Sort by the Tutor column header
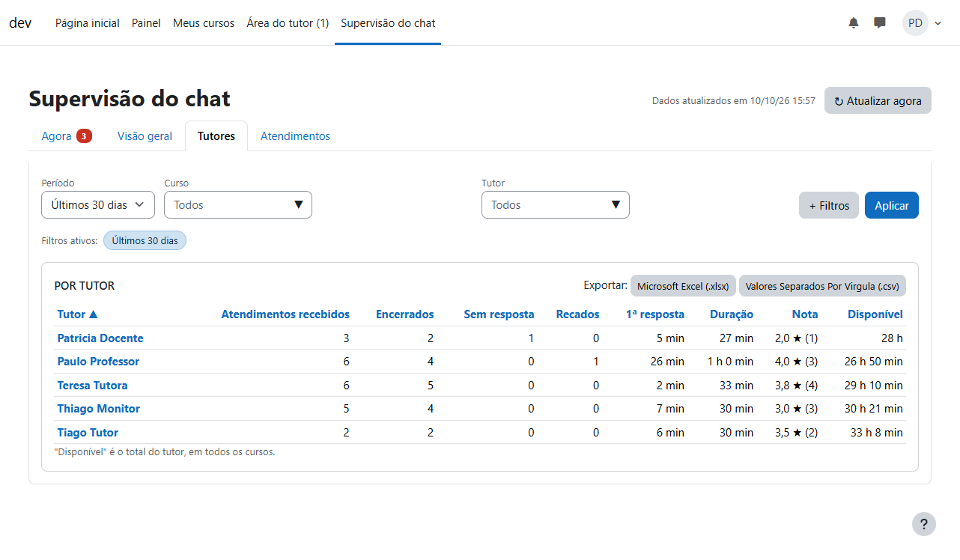The height and width of the screenshot is (560, 960). coord(78,314)
